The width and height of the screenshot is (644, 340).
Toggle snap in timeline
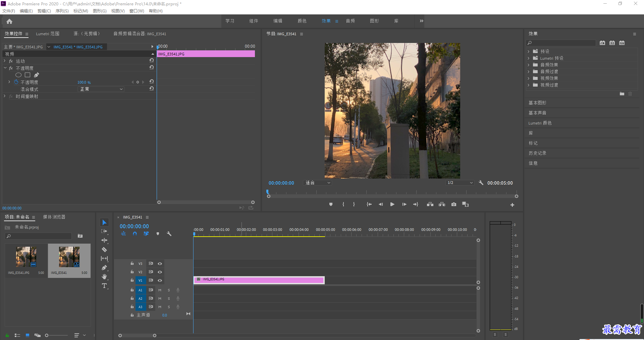(135, 234)
